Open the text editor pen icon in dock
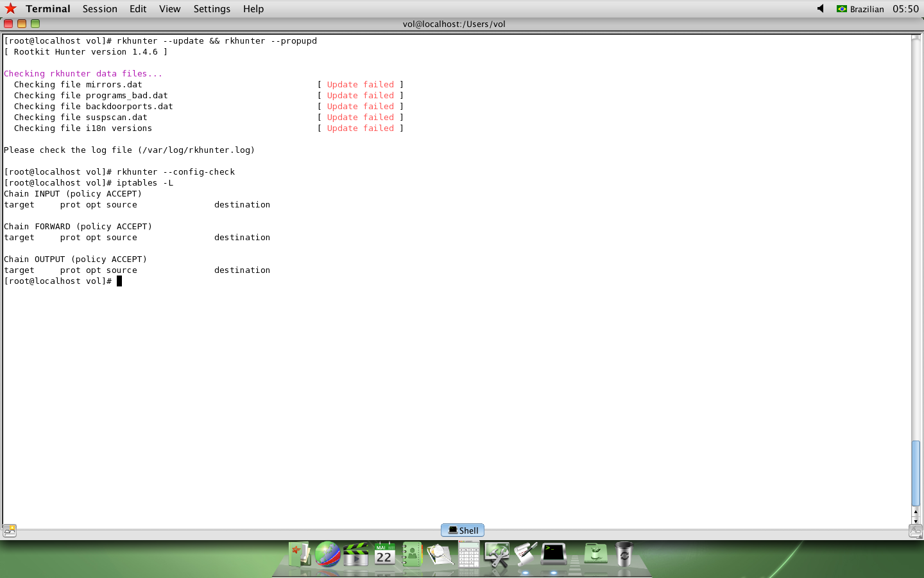Image resolution: width=924 pixels, height=578 pixels. pyautogui.click(x=525, y=554)
